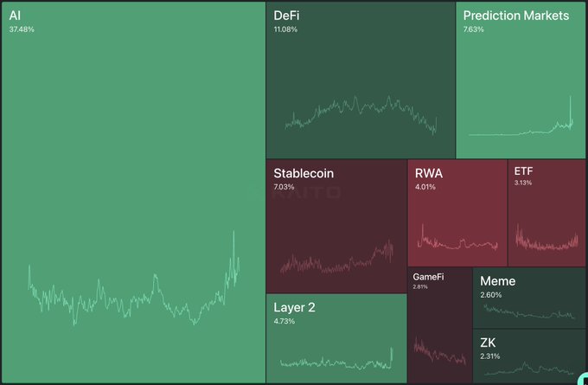The height and width of the screenshot is (385, 588).
Task: Select the DeFi trend sparkline
Action: [x=361, y=114]
